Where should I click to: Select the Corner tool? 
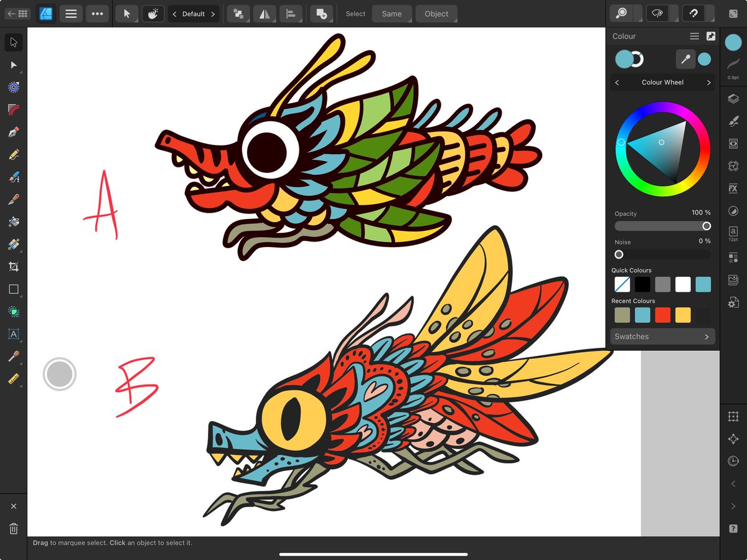pos(14,110)
